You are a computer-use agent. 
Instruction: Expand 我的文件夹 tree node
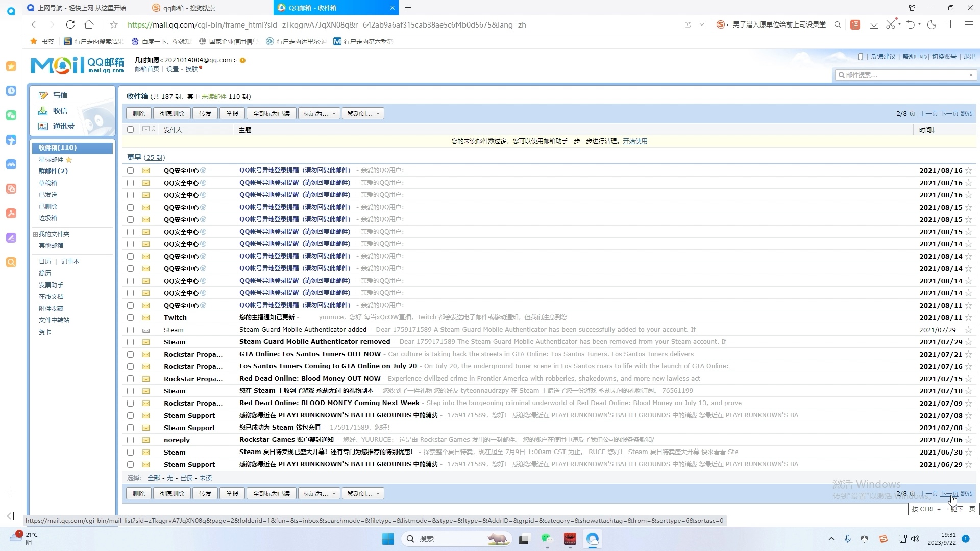click(x=35, y=234)
